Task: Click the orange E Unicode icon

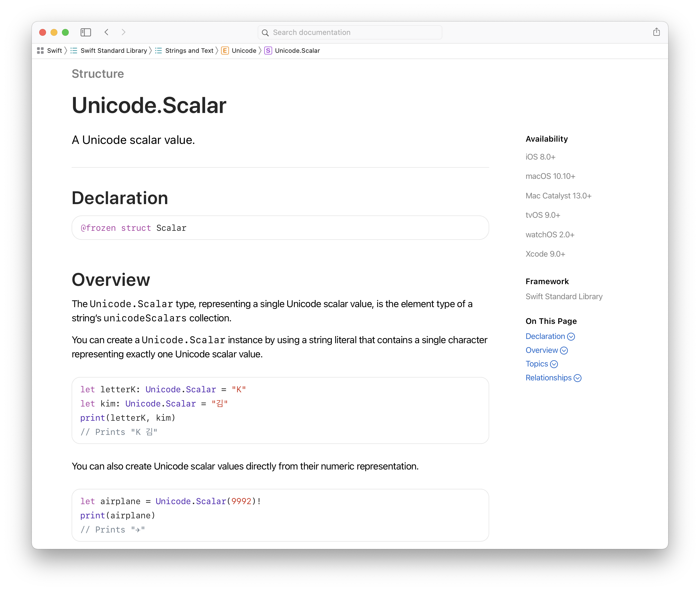Action: [225, 51]
